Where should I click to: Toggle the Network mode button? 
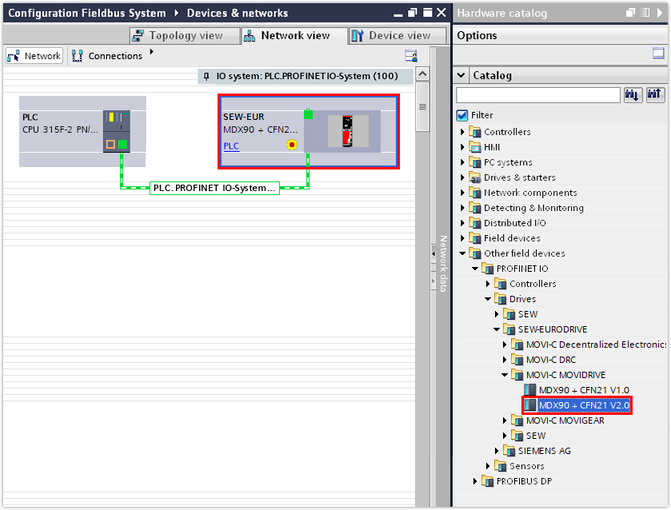(x=36, y=56)
